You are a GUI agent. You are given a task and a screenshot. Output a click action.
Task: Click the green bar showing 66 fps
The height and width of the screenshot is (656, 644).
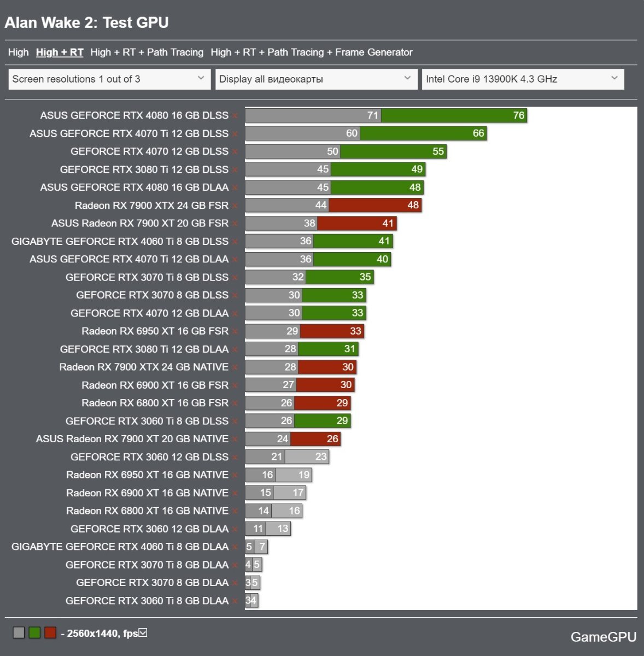(423, 133)
